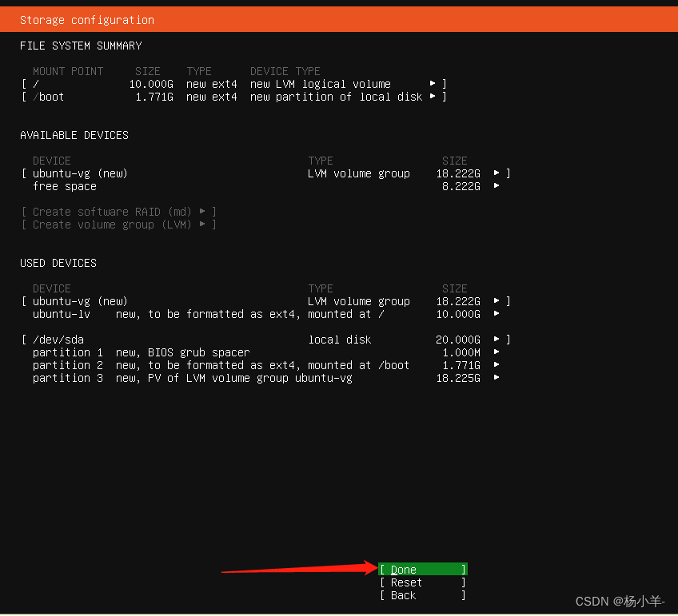
Task: Open Create software RAID (md) option
Action: 119,212
